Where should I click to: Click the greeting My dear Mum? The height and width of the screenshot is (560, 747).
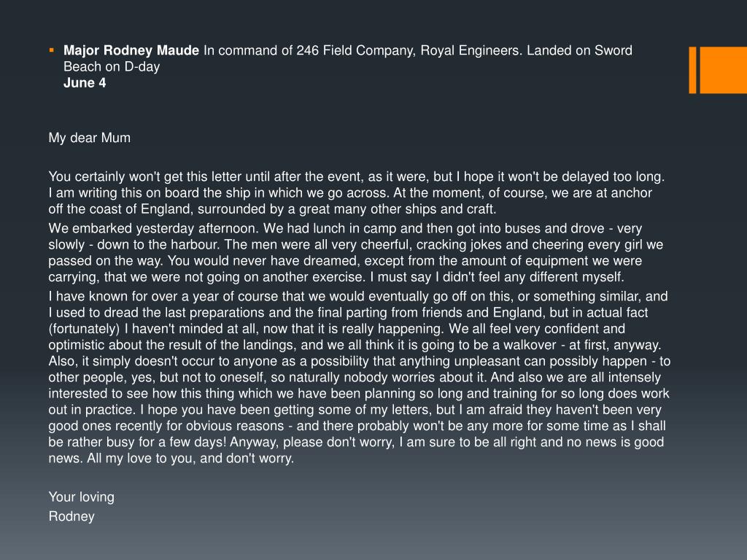[x=89, y=138]
